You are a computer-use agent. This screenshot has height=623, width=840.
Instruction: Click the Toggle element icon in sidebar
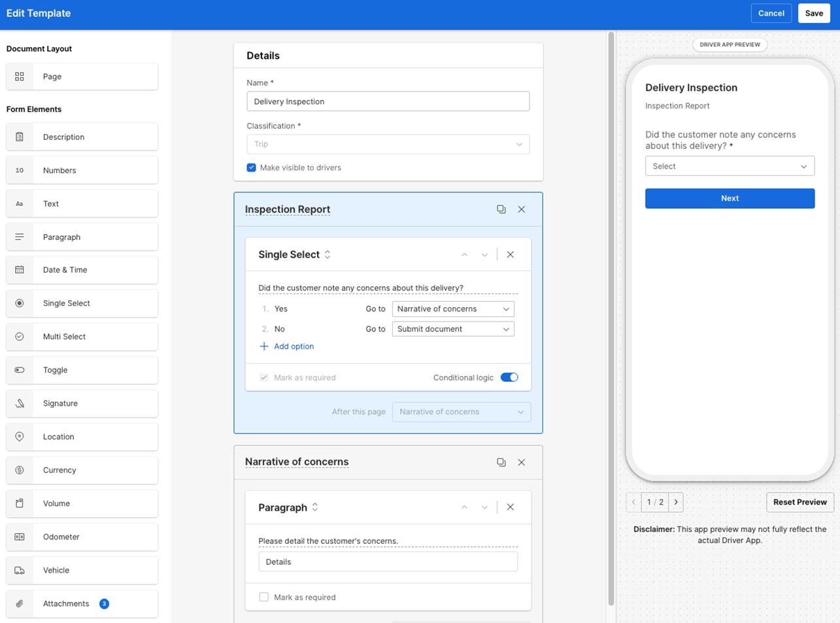pos(20,370)
